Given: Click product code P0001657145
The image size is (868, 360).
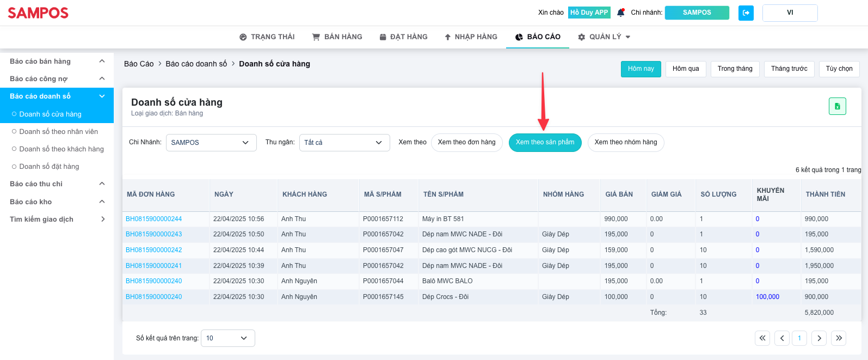Looking at the screenshot, I should pyautogui.click(x=383, y=297).
